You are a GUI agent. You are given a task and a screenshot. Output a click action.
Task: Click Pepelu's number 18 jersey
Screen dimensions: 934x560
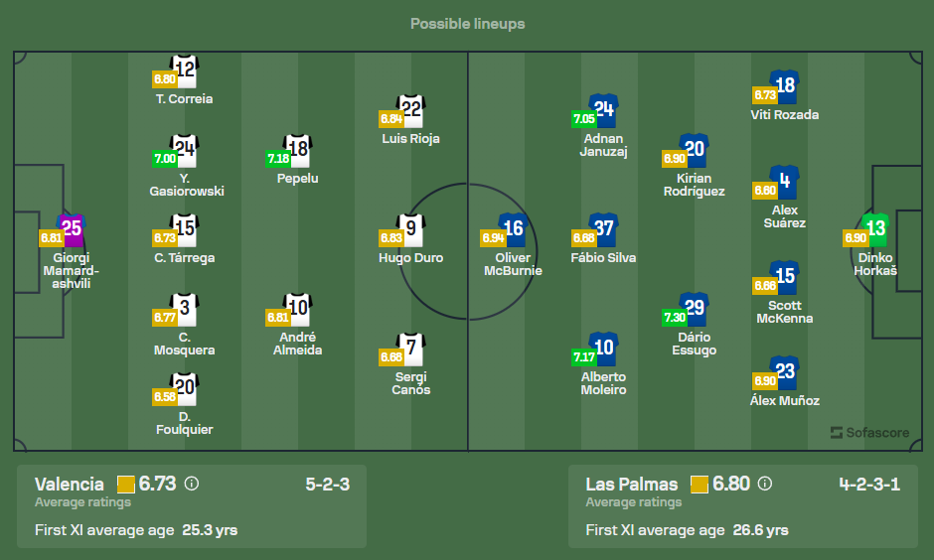pyautogui.click(x=298, y=151)
